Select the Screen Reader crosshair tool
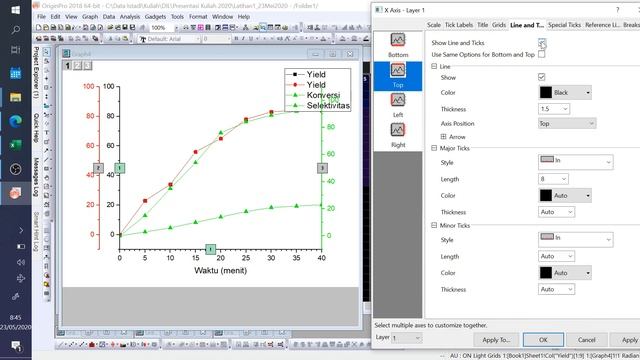 coord(47,78)
